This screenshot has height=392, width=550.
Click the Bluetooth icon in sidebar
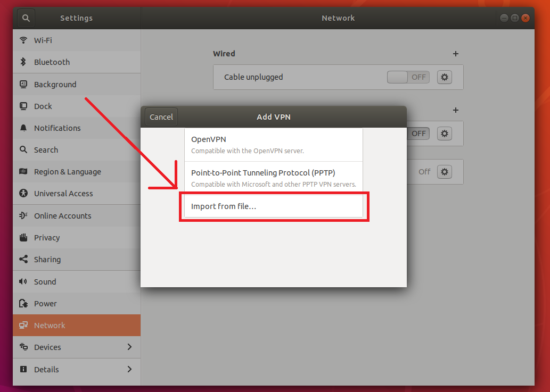point(23,62)
